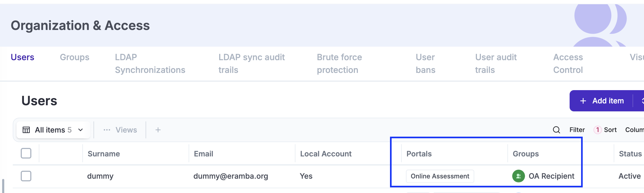Image resolution: width=644 pixels, height=193 pixels.
Task: Open the User bans tab
Action: [425, 64]
